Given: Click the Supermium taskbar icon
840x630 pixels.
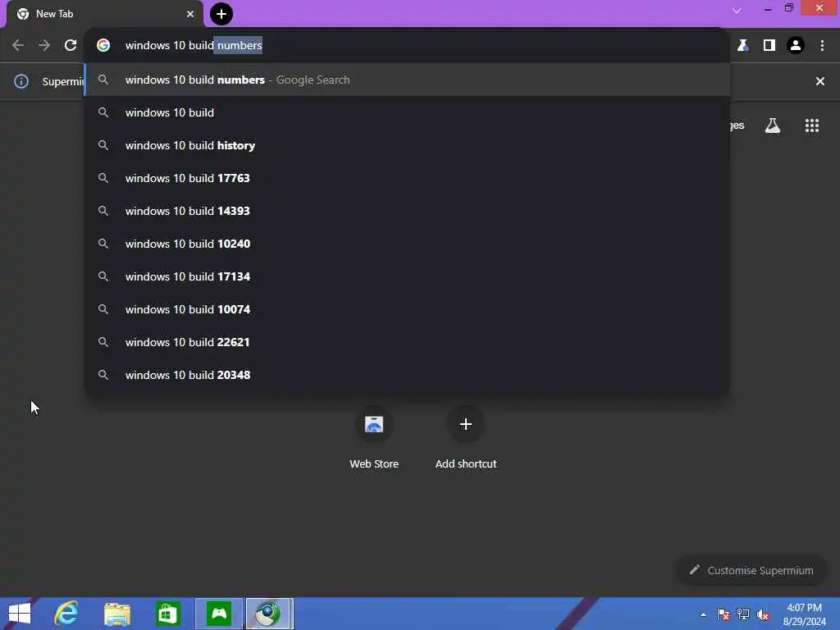Looking at the screenshot, I should (x=269, y=614).
